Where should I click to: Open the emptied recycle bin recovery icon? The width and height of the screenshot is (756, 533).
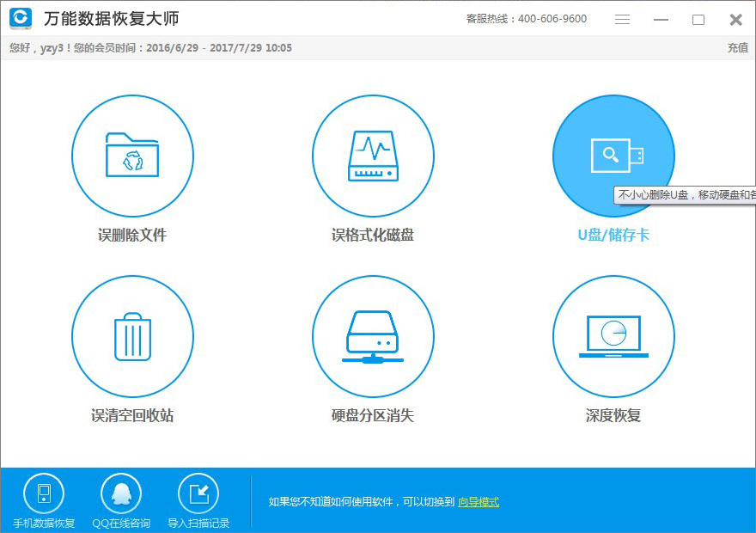[132, 336]
